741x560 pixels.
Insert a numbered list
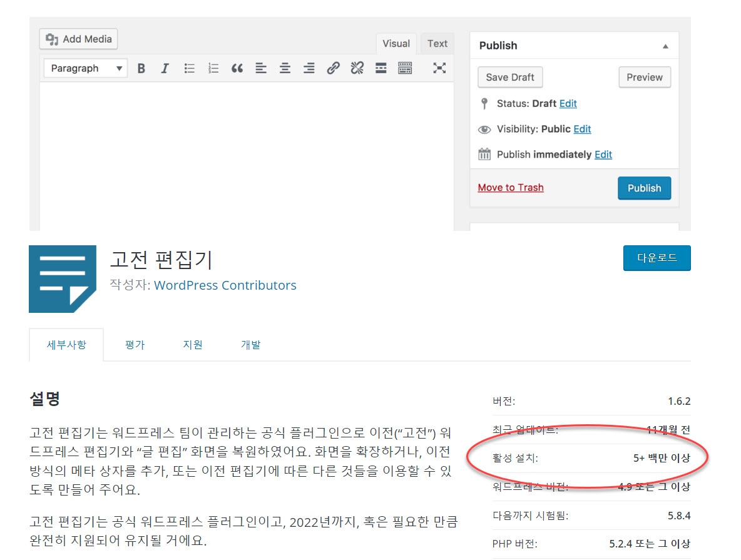[x=213, y=68]
